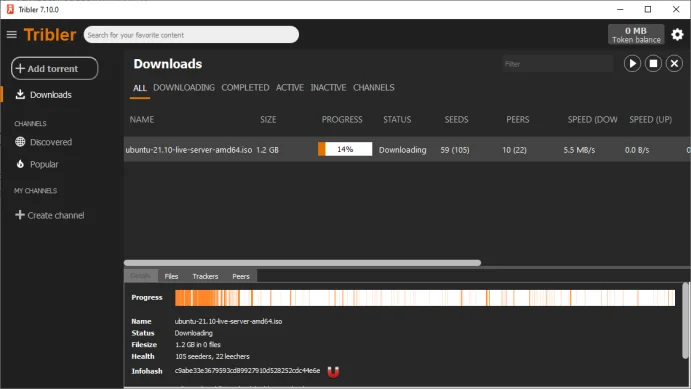Go to Downloads in sidebar

pos(51,95)
